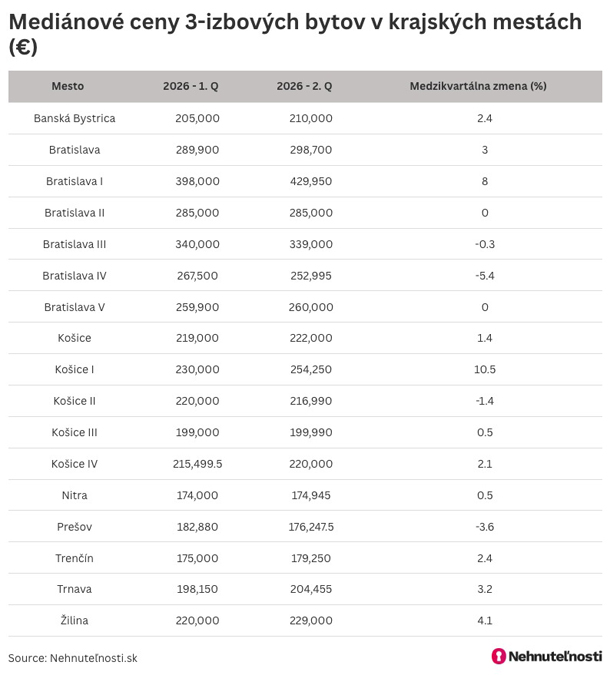Select the 2026 - 2. Q column header
Image resolution: width=610 pixels, height=675 pixels.
(304, 86)
